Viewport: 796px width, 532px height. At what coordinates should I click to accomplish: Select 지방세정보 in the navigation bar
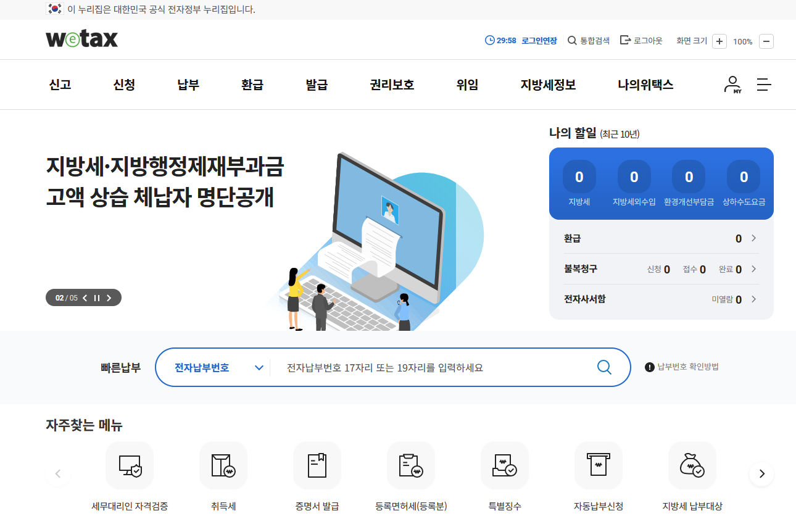coord(547,85)
